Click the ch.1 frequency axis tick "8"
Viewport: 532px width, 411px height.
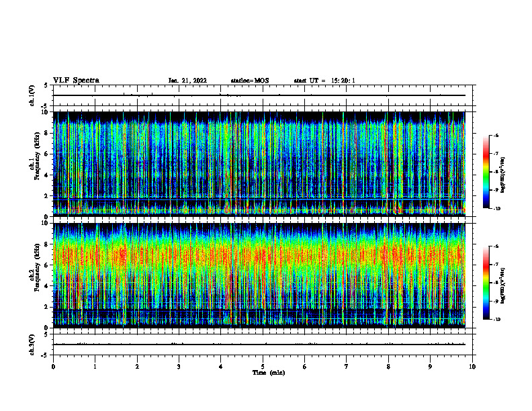coord(46,133)
